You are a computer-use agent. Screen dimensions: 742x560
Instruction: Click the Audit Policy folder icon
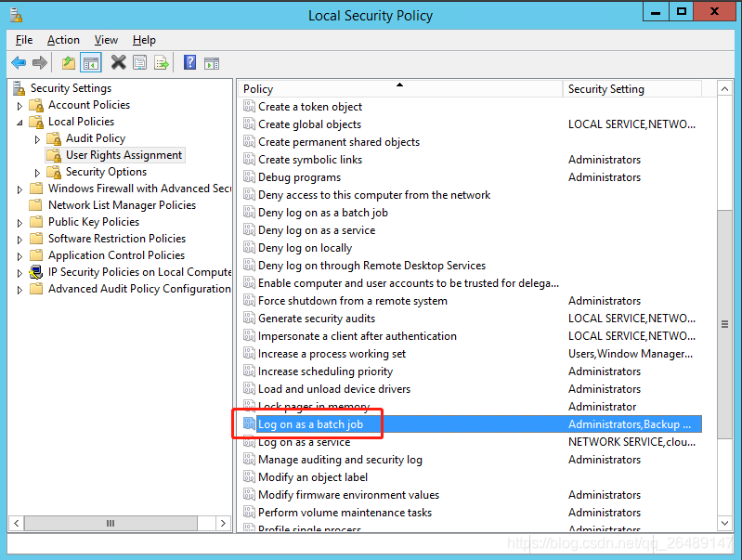[x=54, y=138]
